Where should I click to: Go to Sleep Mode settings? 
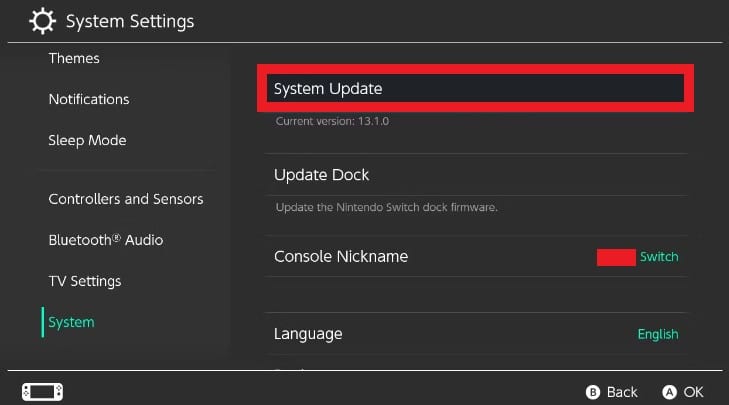87,140
